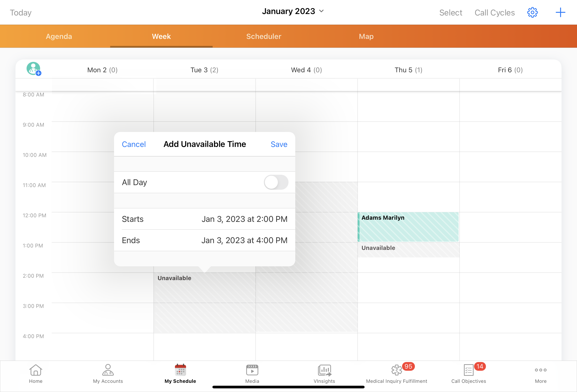The height and width of the screenshot is (392, 577).
Task: Open the Adams Marilyn appointment
Action: click(408, 227)
